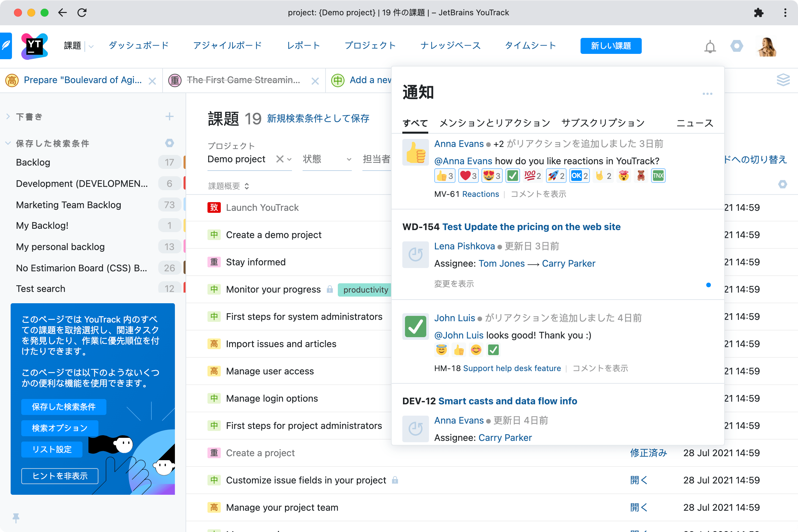Toggle the 100 reaction
Image resolution: width=798 pixels, height=532 pixels.
533,176
